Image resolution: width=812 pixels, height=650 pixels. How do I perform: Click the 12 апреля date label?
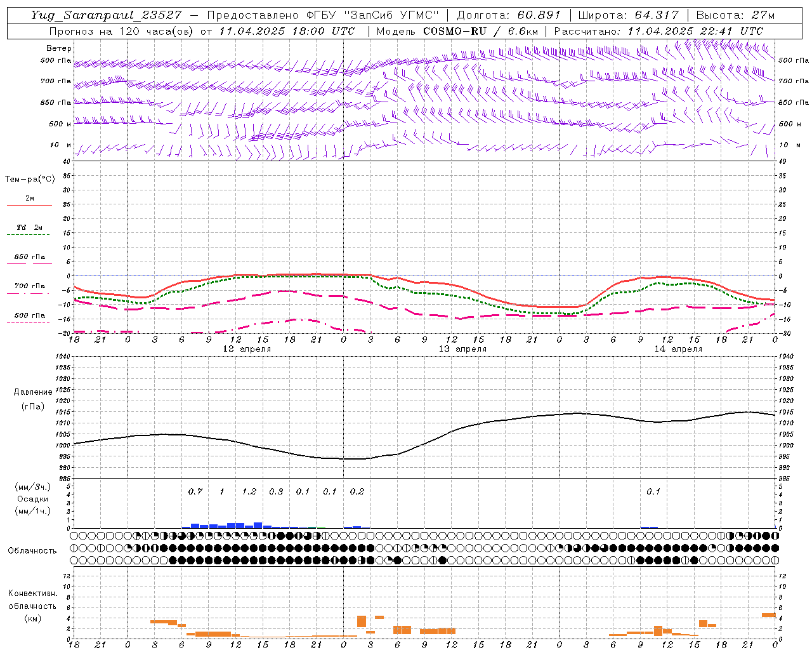247,349
